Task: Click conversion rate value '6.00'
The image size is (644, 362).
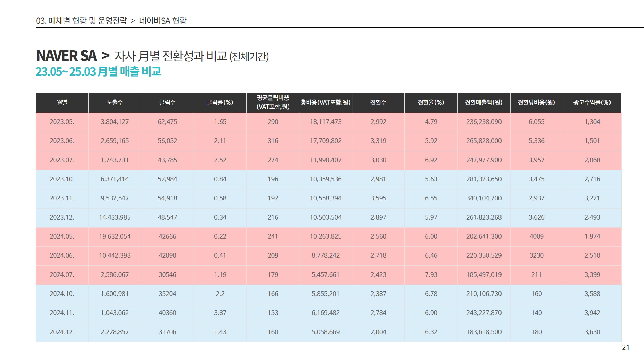Action: point(431,237)
